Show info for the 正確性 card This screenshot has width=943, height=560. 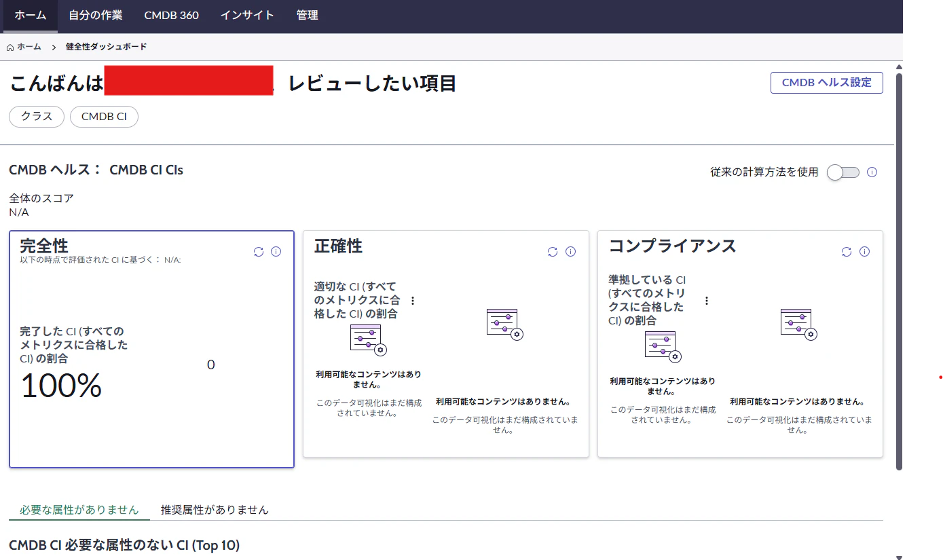click(x=570, y=252)
